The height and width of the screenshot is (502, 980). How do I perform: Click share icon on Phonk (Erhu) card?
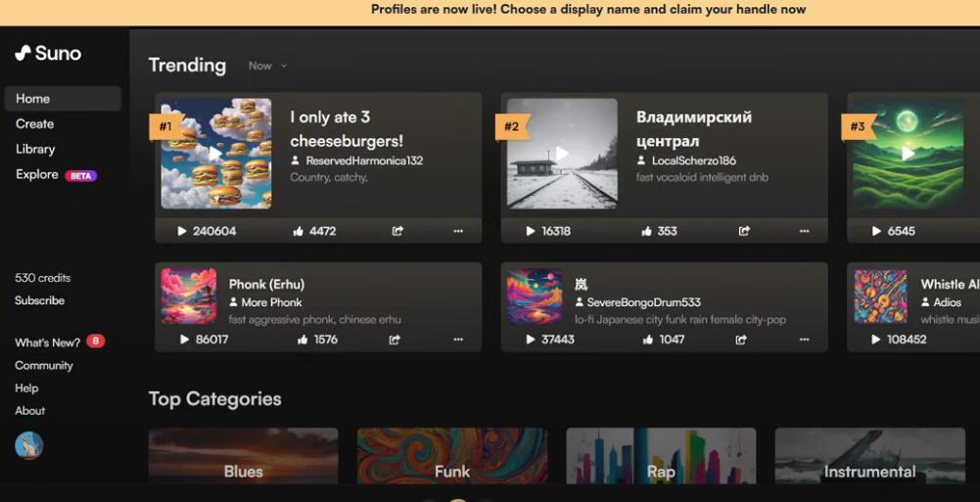tap(395, 340)
